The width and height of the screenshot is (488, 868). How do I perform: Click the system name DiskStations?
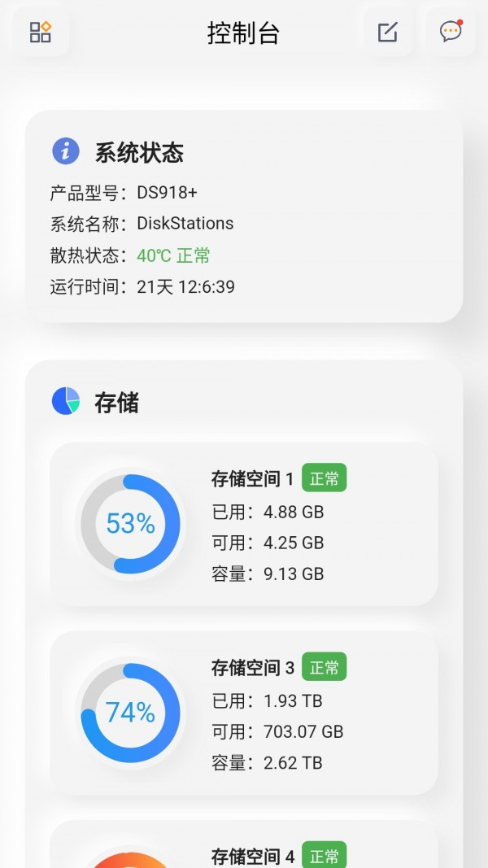[x=185, y=223]
